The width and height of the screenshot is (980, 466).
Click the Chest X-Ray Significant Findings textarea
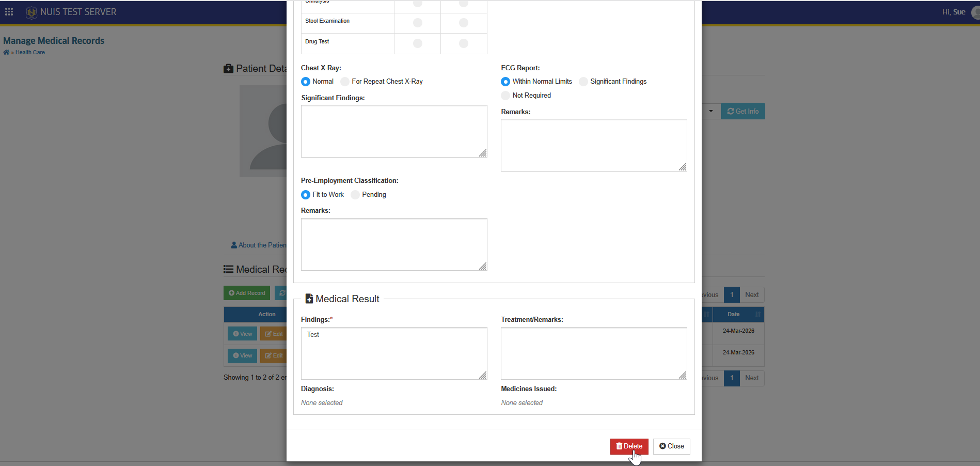394,131
